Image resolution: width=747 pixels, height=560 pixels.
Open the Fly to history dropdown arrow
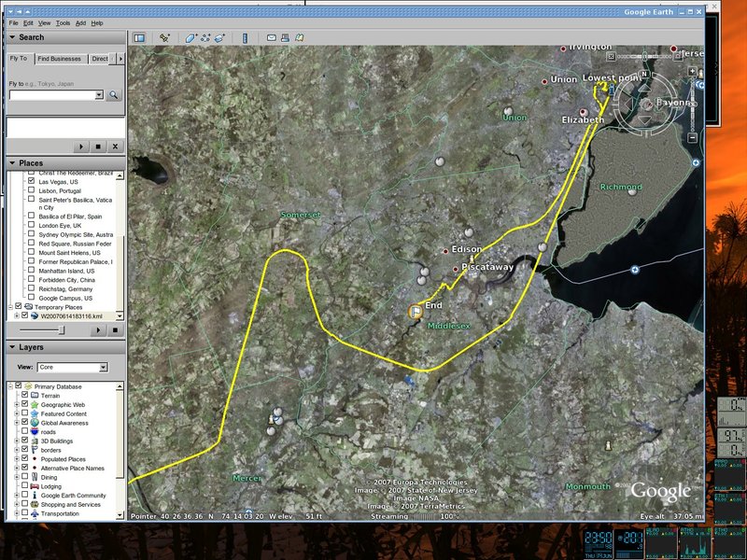point(99,95)
